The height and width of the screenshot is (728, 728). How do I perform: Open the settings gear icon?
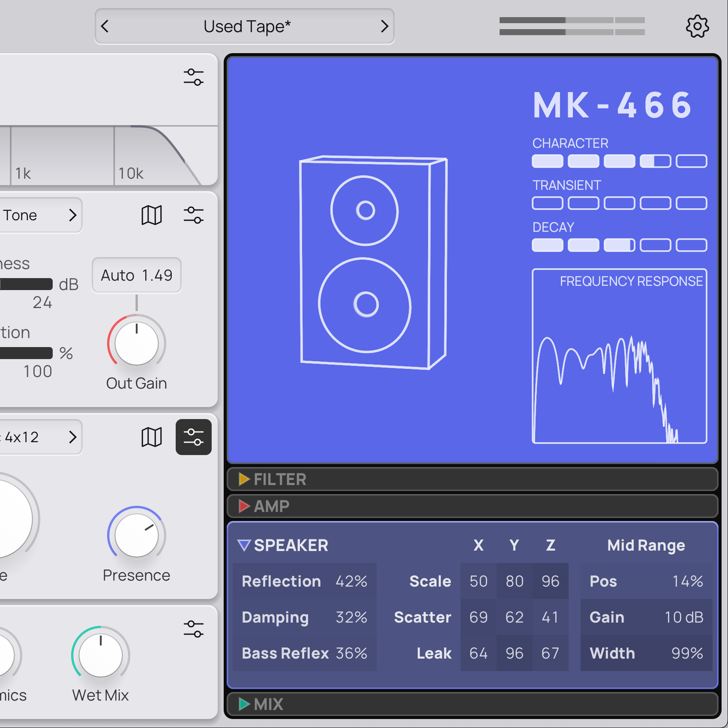click(697, 27)
